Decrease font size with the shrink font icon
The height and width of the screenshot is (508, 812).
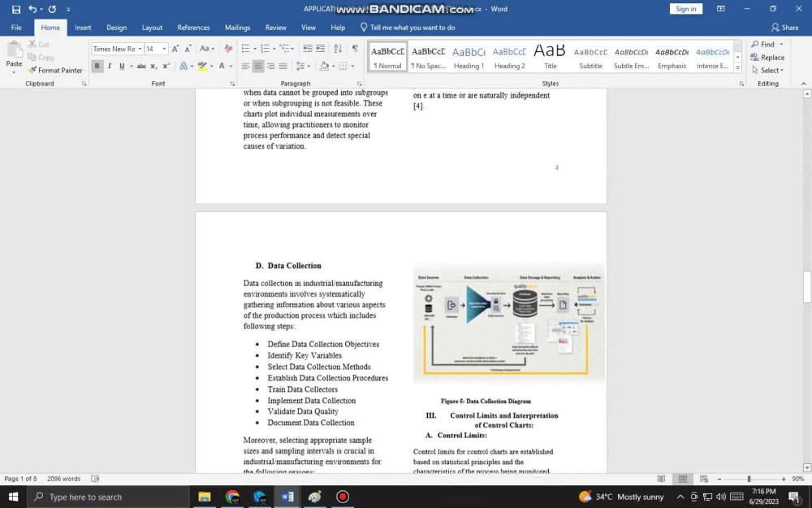click(188, 49)
